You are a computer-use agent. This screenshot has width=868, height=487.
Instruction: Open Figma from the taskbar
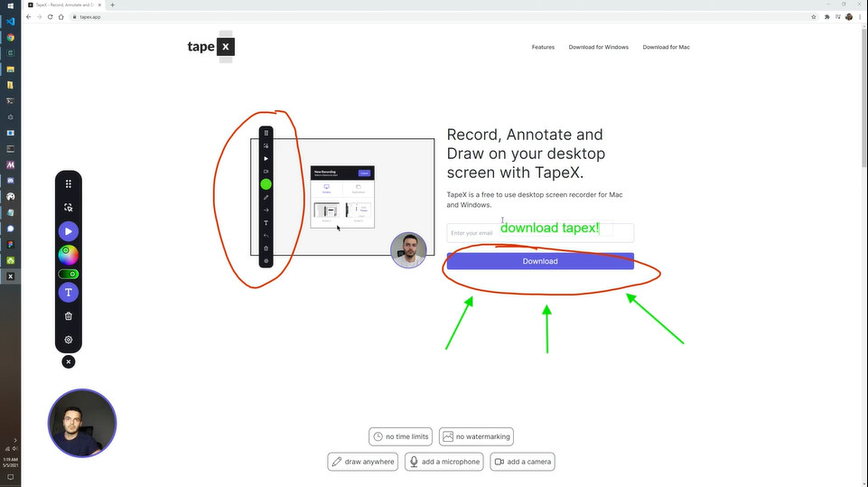11,244
